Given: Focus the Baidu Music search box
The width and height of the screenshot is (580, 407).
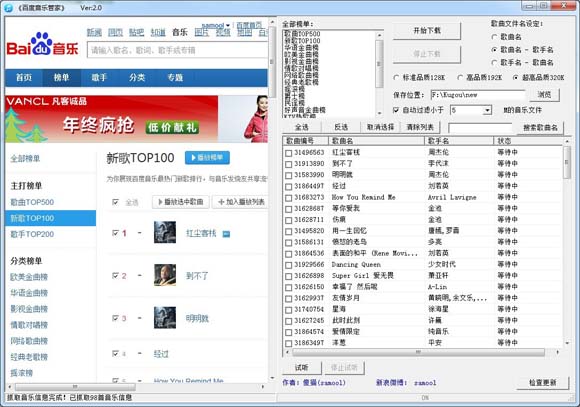Looking at the screenshot, I should (178, 50).
